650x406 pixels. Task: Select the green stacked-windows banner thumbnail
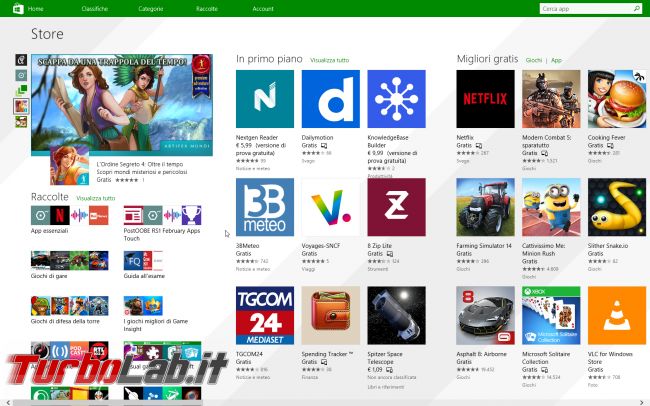point(21,90)
